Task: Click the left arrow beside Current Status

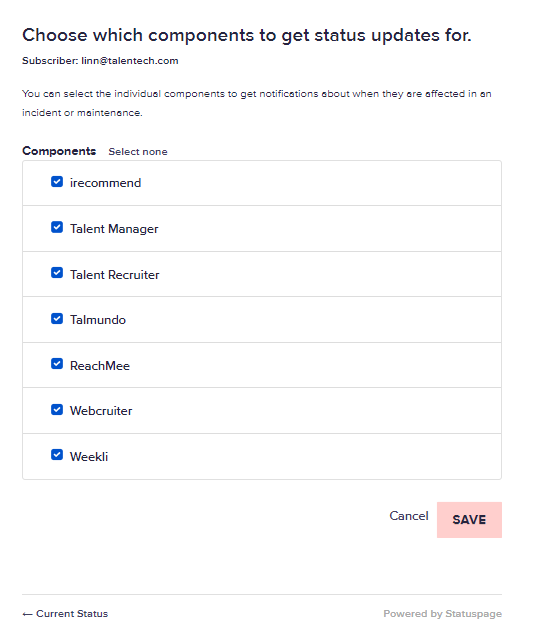Action: click(27, 614)
